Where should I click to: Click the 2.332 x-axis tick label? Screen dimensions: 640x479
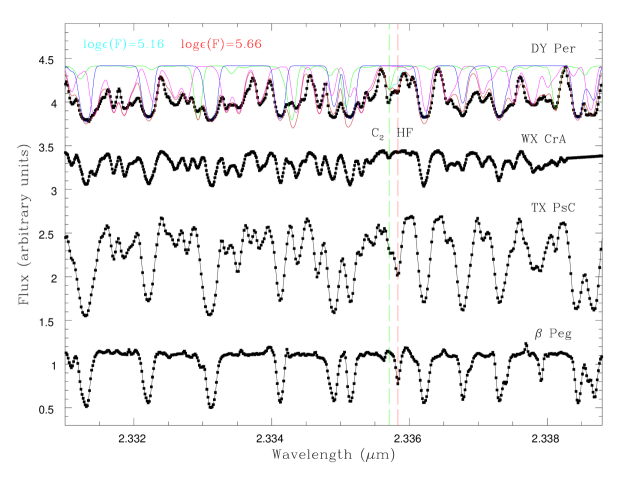click(x=133, y=439)
